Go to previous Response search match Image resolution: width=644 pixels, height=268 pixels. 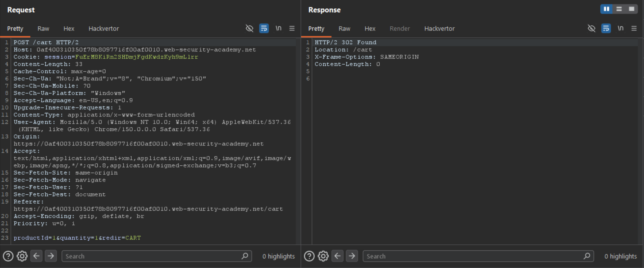(337, 256)
